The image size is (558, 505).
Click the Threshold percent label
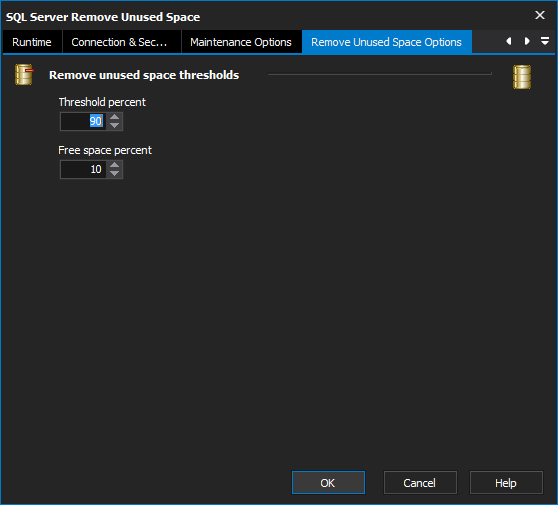coord(102,102)
